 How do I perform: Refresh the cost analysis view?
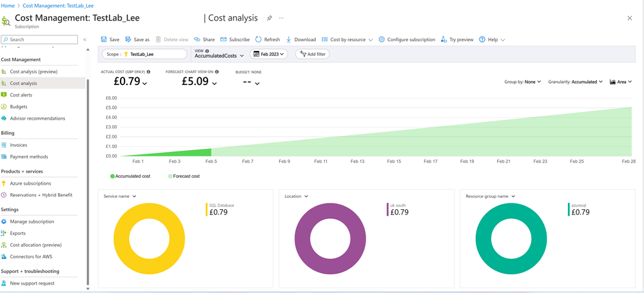(x=268, y=40)
